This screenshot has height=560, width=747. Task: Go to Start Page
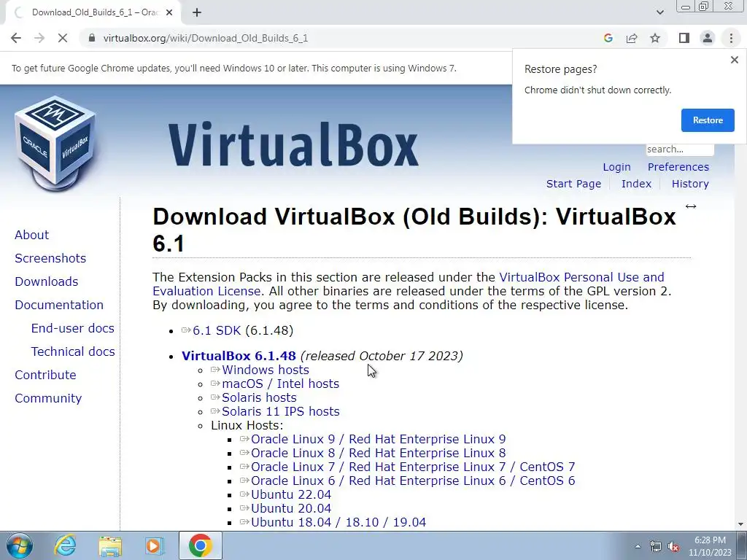click(x=573, y=184)
